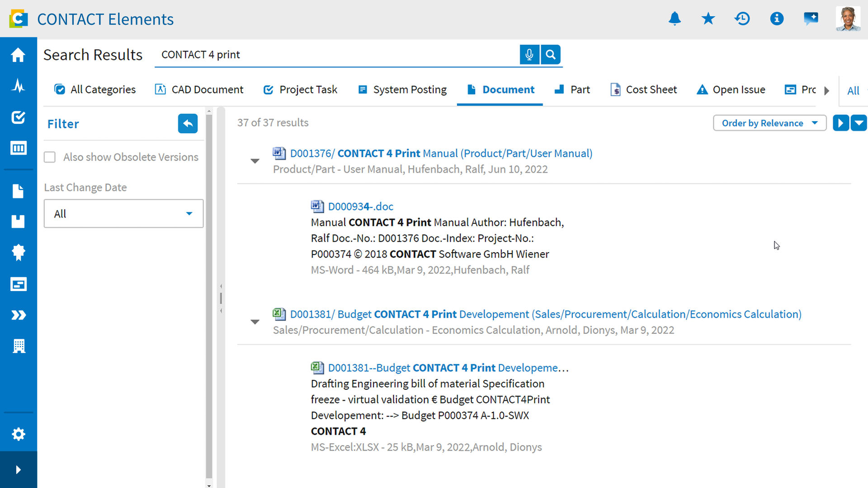
Task: Click the 37 of 37 results text
Action: click(x=273, y=123)
